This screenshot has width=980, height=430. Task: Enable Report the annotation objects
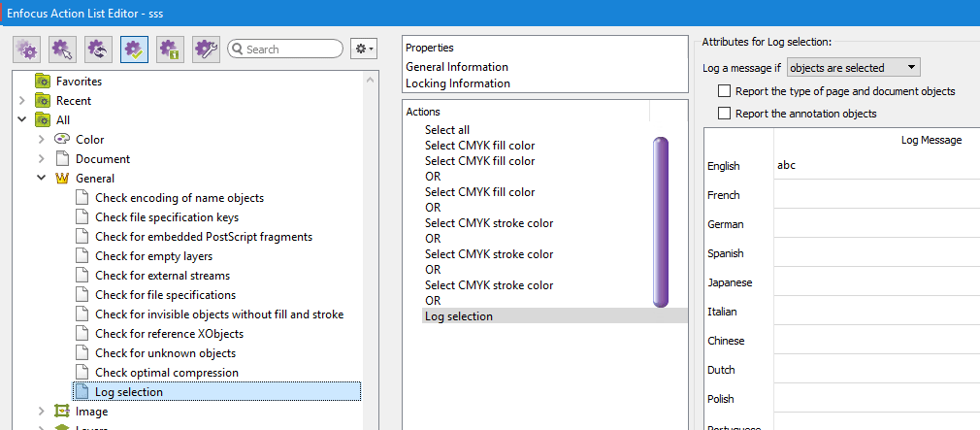tap(725, 114)
